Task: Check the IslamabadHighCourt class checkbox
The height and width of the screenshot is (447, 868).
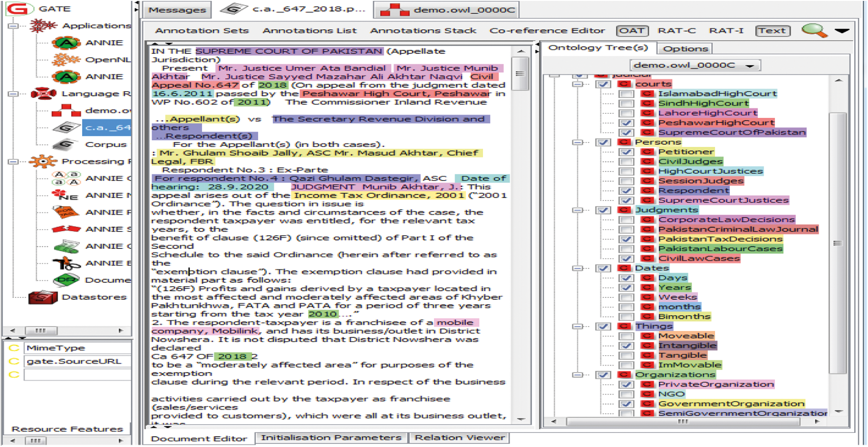Action: 626,94
